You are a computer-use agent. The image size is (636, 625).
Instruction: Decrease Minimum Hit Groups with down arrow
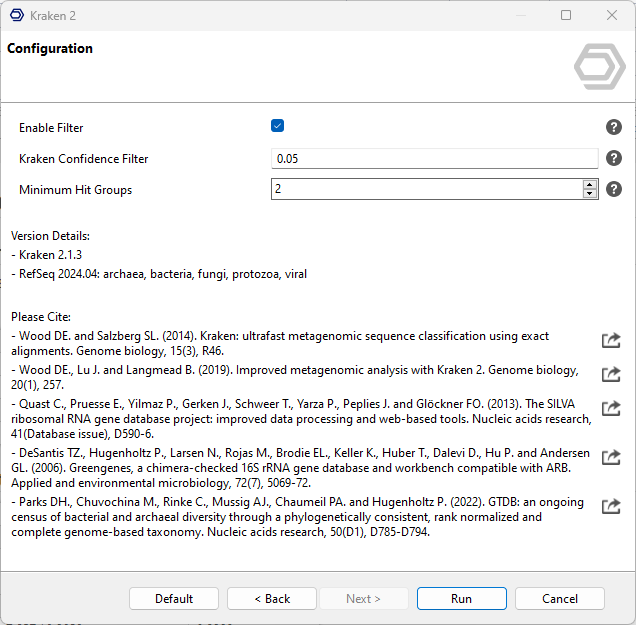[x=590, y=194]
